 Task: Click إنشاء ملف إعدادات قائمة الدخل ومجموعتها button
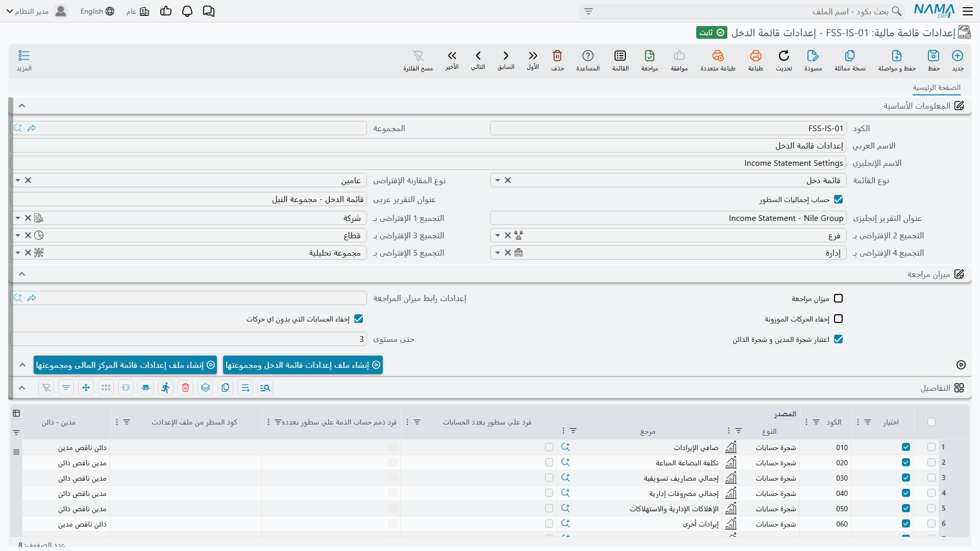coord(303,365)
